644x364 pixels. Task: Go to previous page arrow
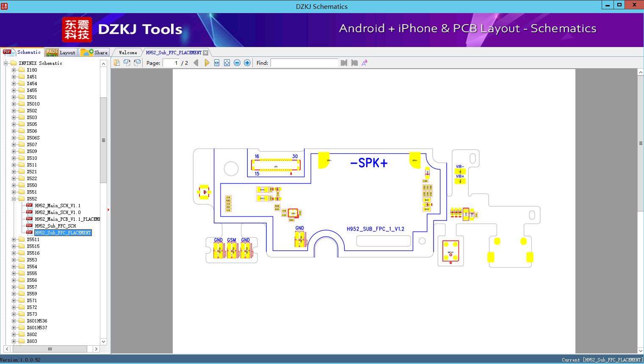[x=196, y=63]
